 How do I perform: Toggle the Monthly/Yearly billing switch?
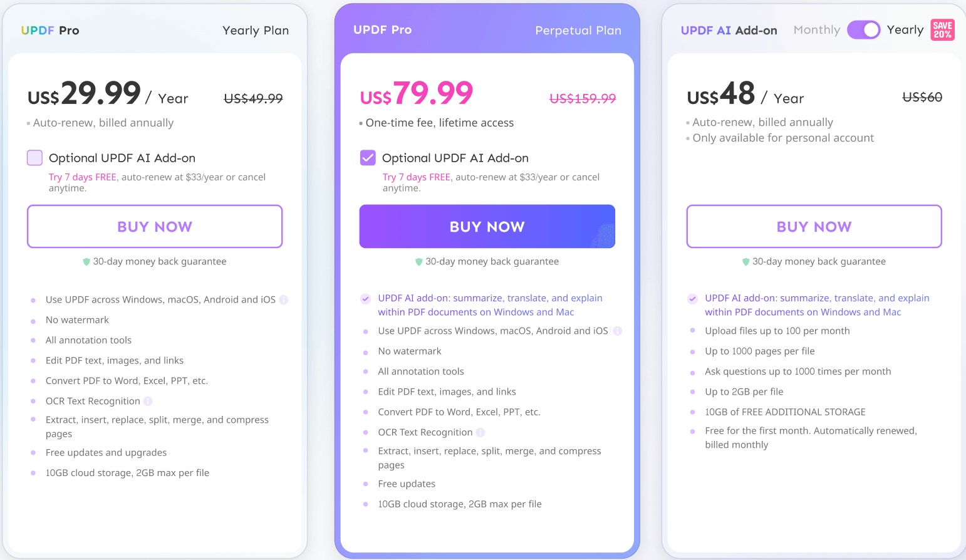[863, 29]
